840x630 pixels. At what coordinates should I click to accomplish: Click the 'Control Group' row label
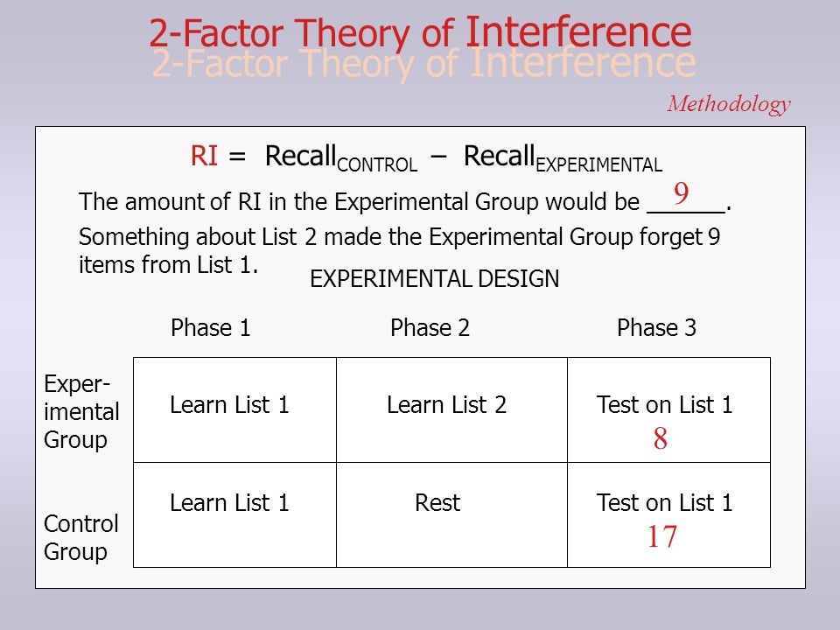pyautogui.click(x=80, y=538)
